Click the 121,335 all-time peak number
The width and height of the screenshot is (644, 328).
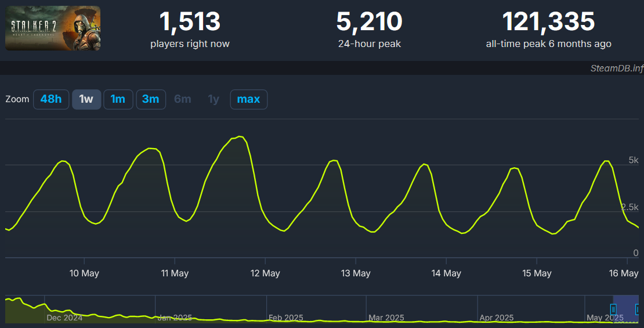pos(548,21)
